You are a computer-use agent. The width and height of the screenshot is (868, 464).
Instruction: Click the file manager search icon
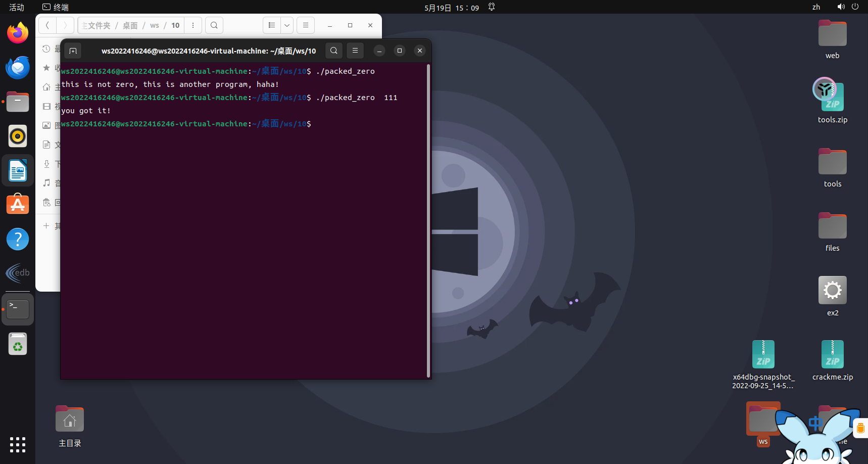click(x=214, y=25)
